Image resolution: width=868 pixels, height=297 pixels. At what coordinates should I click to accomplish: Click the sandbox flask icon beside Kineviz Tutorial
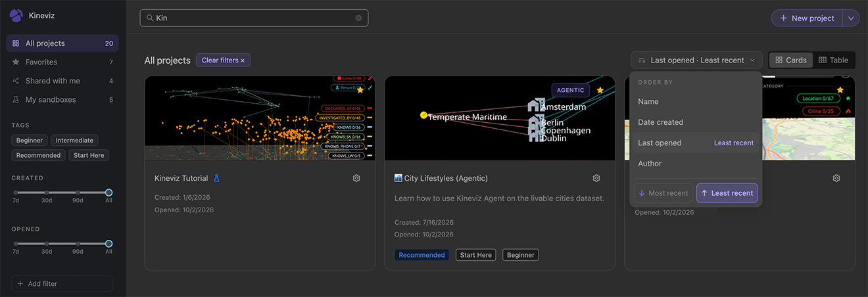pos(216,178)
